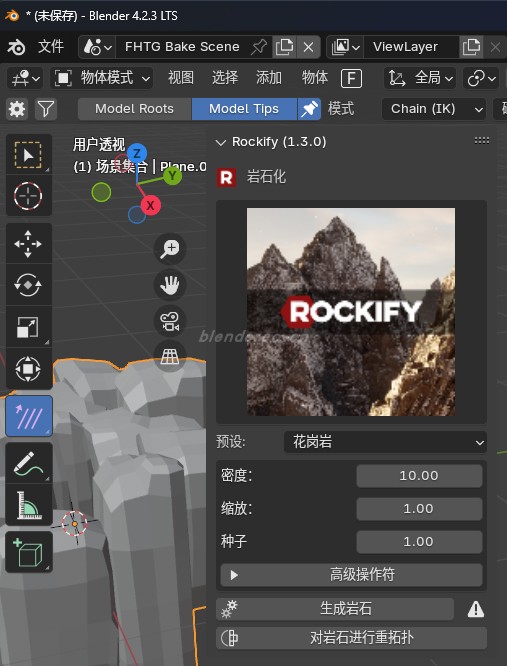This screenshot has width=507, height=666.
Task: Open the pivot point dropdown
Action: [x=481, y=78]
